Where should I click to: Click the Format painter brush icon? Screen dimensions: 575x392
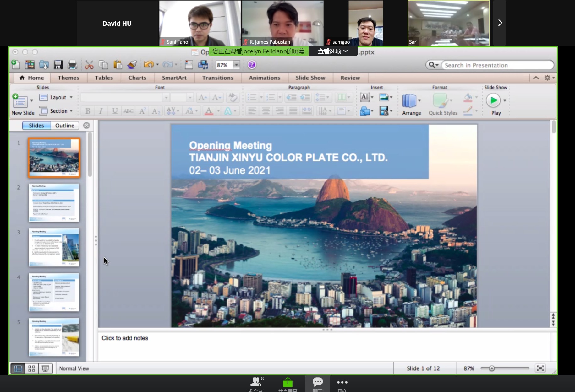click(x=132, y=65)
